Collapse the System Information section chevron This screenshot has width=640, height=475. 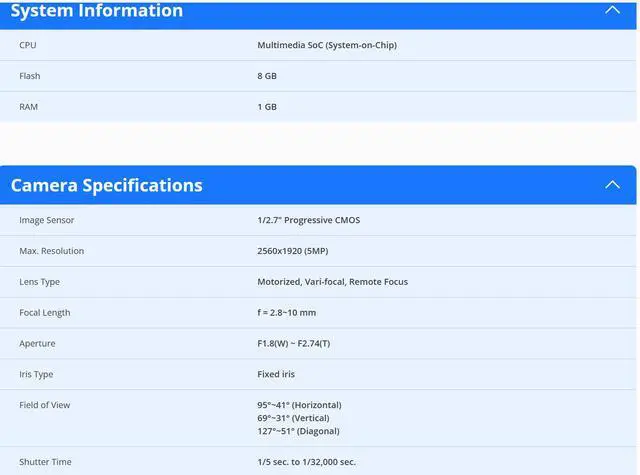612,10
